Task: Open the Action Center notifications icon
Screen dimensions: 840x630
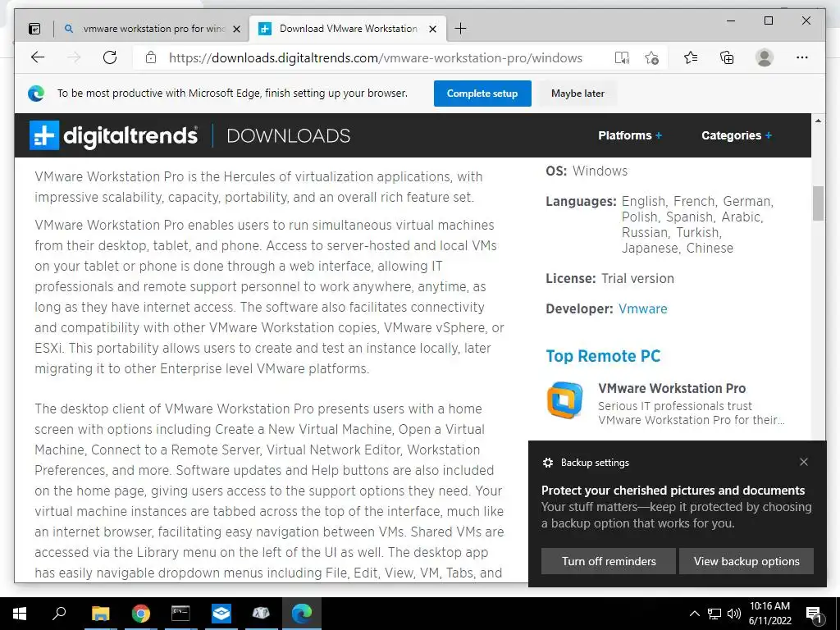Action: pos(814,614)
